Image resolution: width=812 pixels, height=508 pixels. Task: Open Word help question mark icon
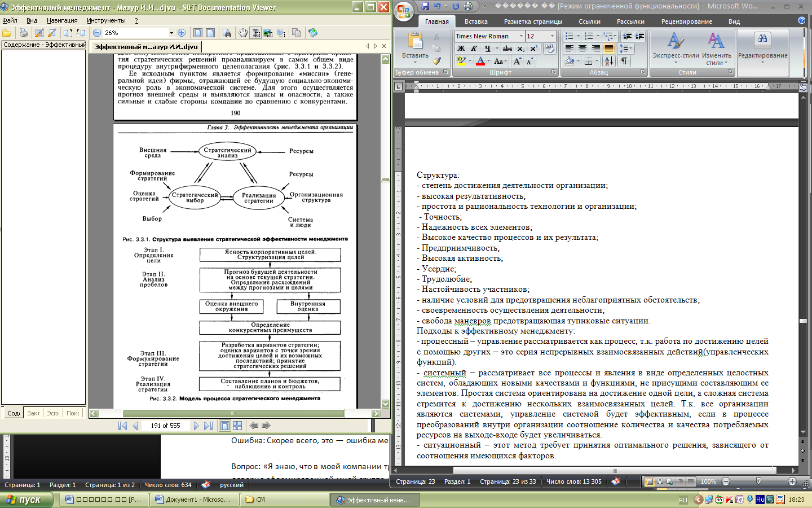pos(802,20)
